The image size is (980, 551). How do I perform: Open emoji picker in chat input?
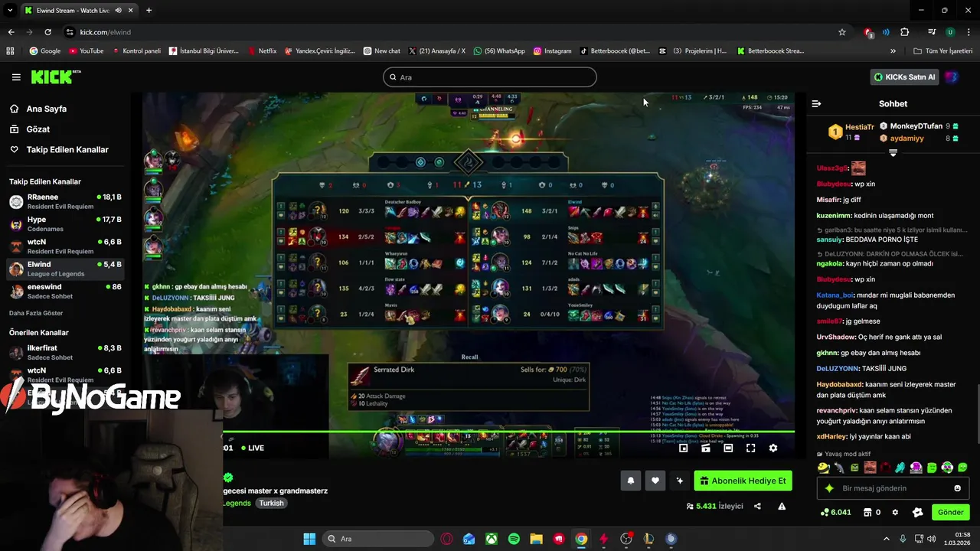[x=957, y=488]
